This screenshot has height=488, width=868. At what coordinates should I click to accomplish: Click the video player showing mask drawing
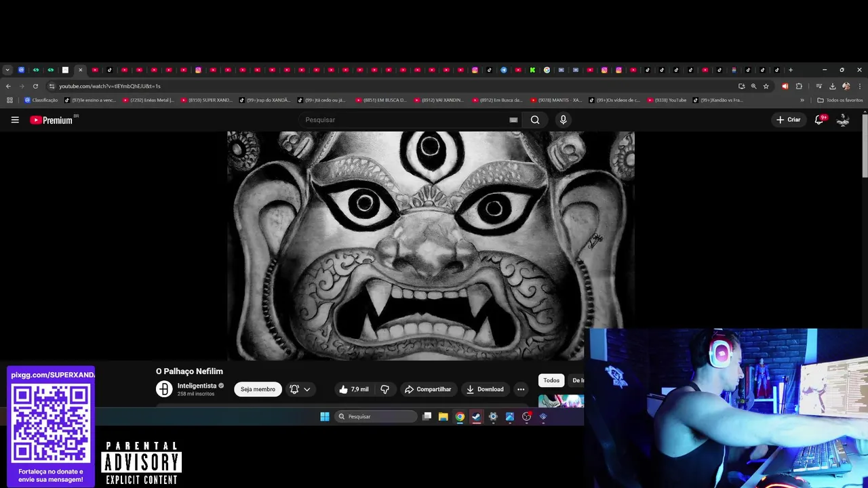[431, 246]
